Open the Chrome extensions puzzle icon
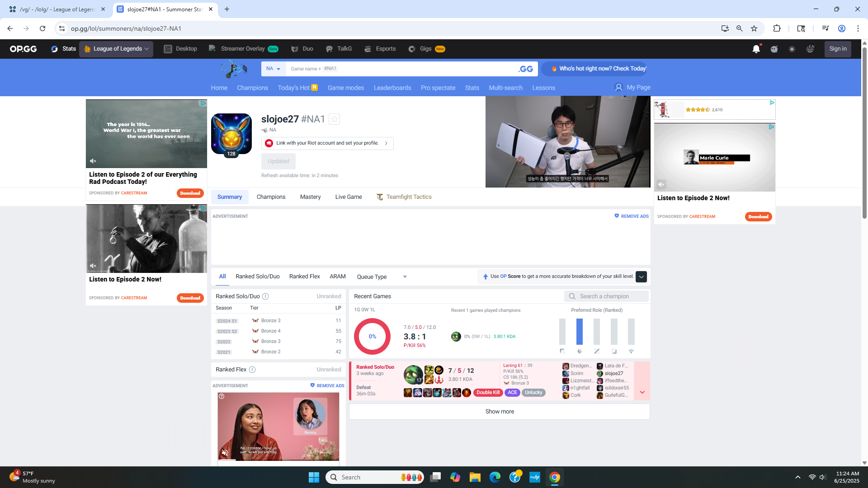868x488 pixels. point(777,28)
